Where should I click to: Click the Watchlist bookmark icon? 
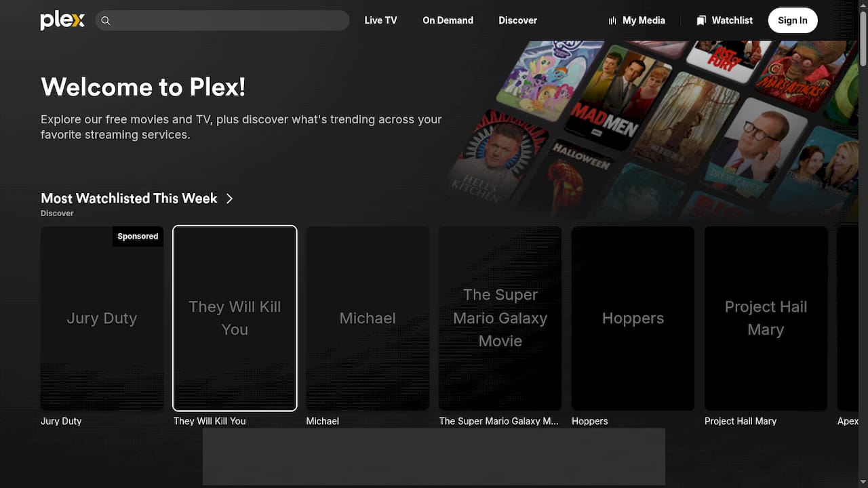pos(701,20)
